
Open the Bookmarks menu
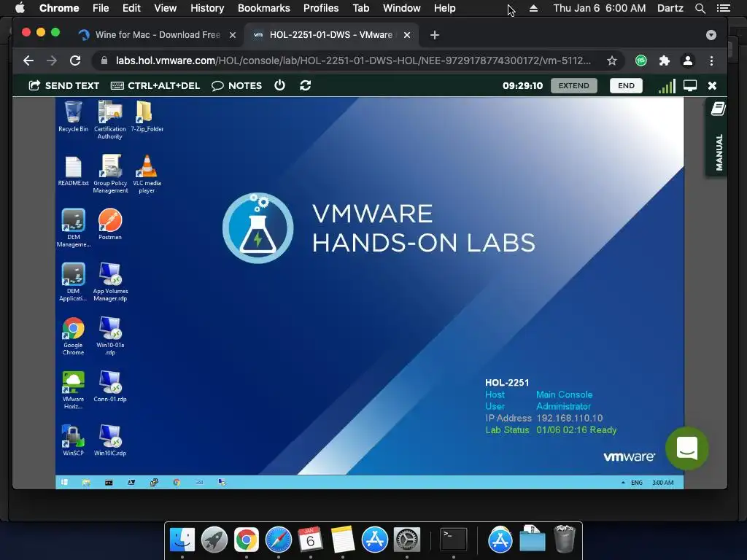(264, 8)
